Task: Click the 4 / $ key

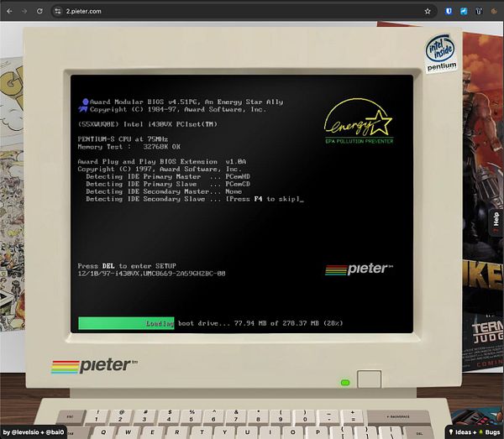Action: pyautogui.click(x=169, y=416)
